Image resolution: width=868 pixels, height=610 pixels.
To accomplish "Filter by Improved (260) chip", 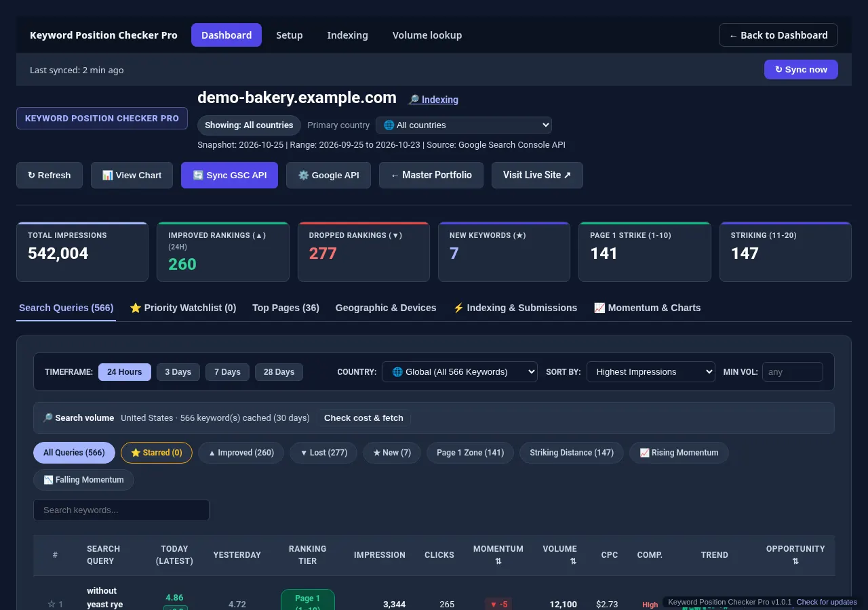I will click(x=241, y=453).
